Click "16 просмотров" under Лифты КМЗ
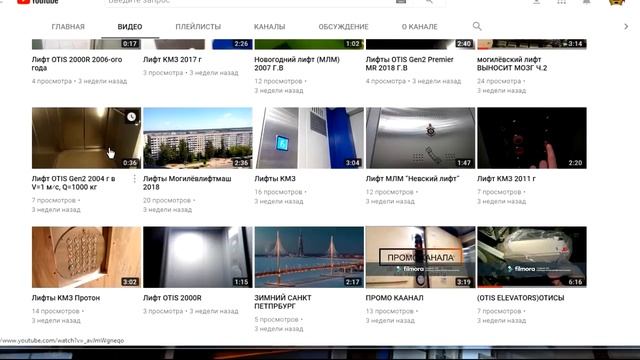The image size is (640, 360). 278,192
